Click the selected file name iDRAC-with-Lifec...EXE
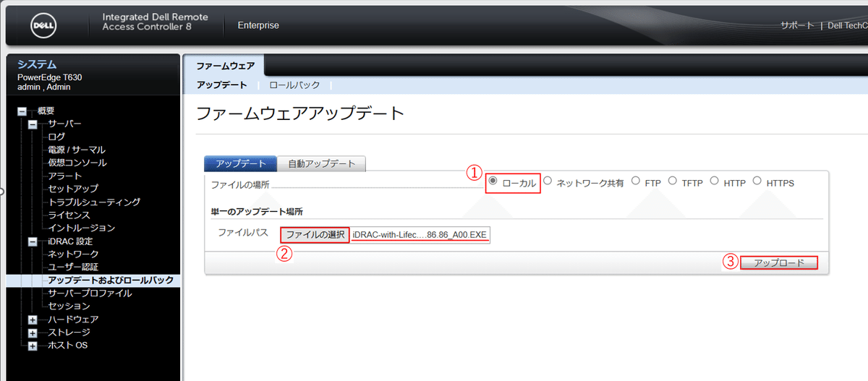This screenshot has width=868, height=381. (x=420, y=236)
